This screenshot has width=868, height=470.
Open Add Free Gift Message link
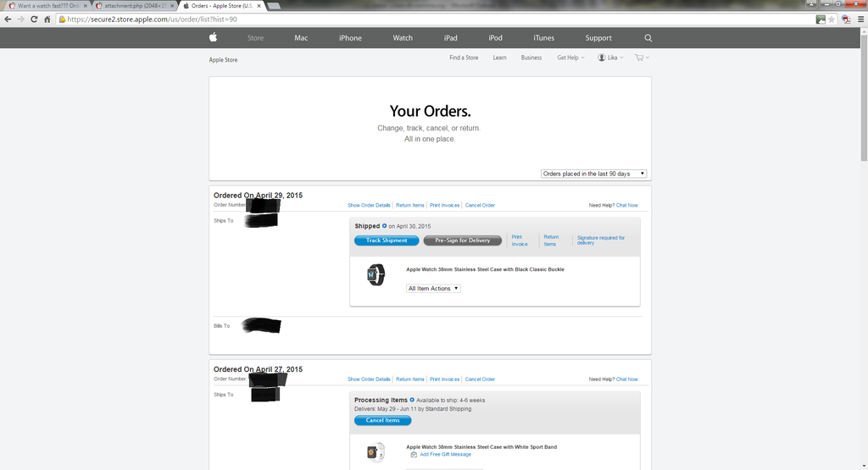[445, 455]
